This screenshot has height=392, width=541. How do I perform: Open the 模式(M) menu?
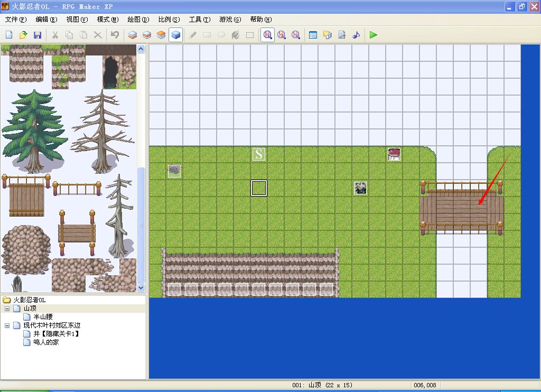108,20
